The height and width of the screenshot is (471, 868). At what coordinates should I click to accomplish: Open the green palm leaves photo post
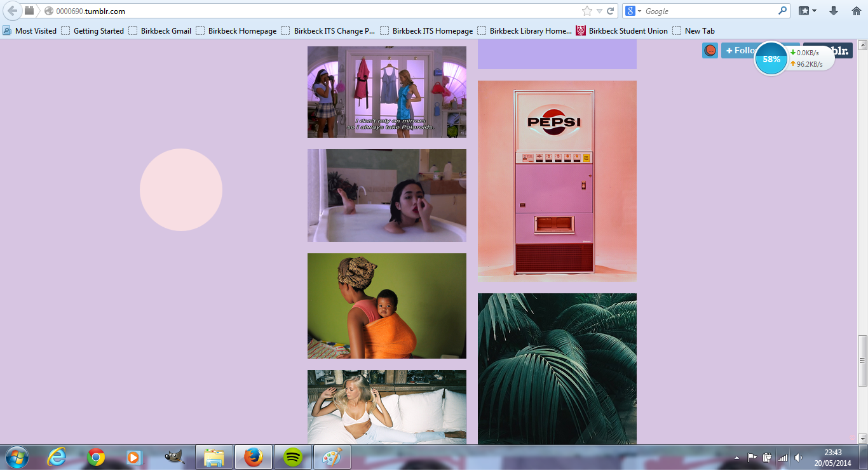[557, 369]
